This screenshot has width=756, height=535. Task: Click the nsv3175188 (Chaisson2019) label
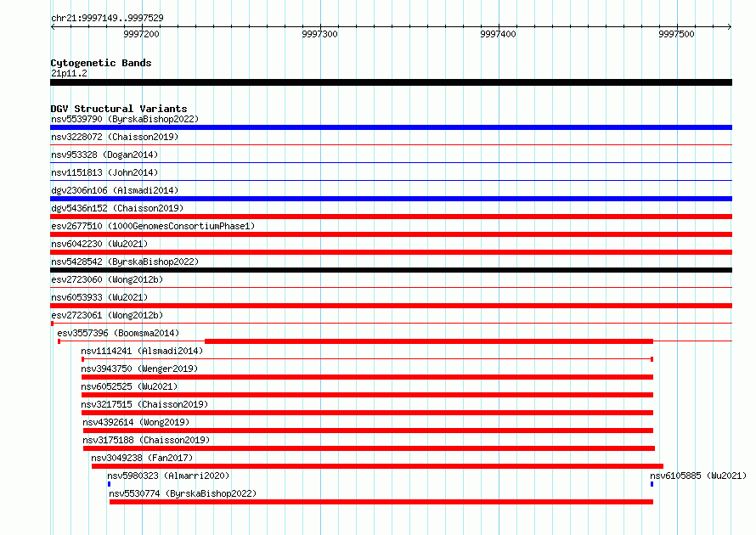[x=146, y=440]
